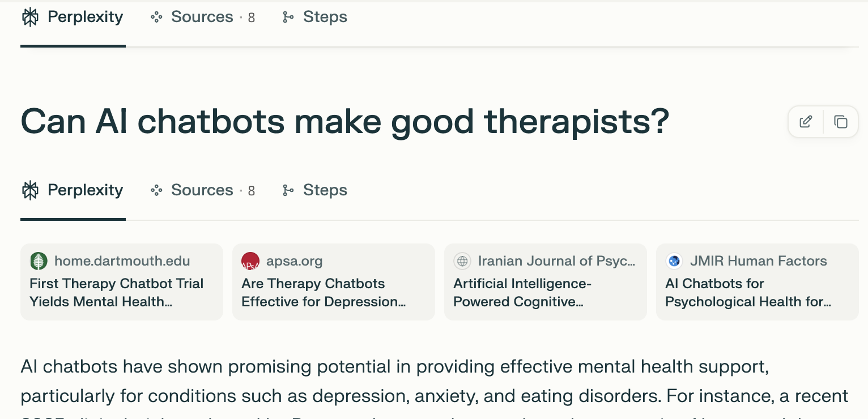Viewport: 868px width, 419px height.
Task: Click the Steps branch icon below the question heading
Action: tap(288, 190)
